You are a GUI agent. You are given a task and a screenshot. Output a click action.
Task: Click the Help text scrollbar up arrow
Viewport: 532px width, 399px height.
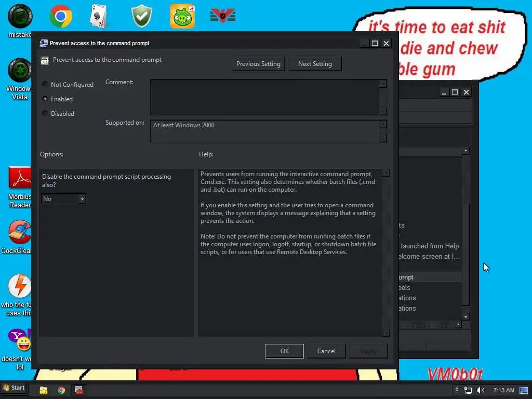click(386, 173)
